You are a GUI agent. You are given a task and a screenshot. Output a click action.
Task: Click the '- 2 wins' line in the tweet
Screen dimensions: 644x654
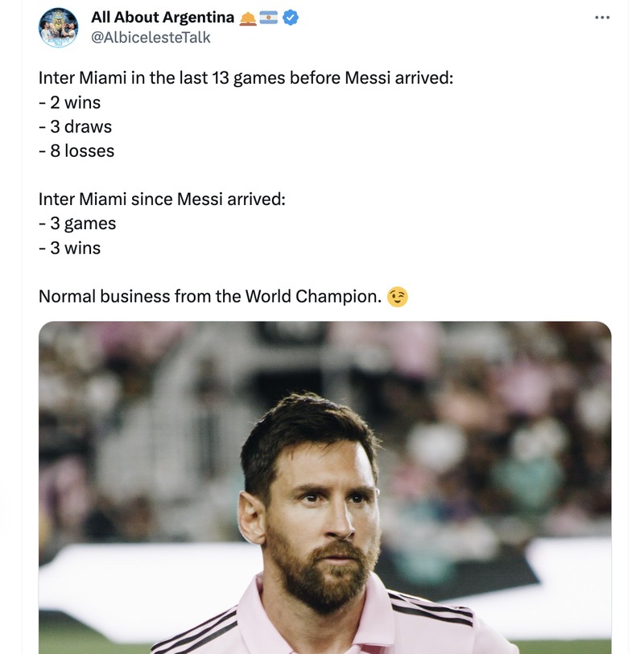point(70,102)
